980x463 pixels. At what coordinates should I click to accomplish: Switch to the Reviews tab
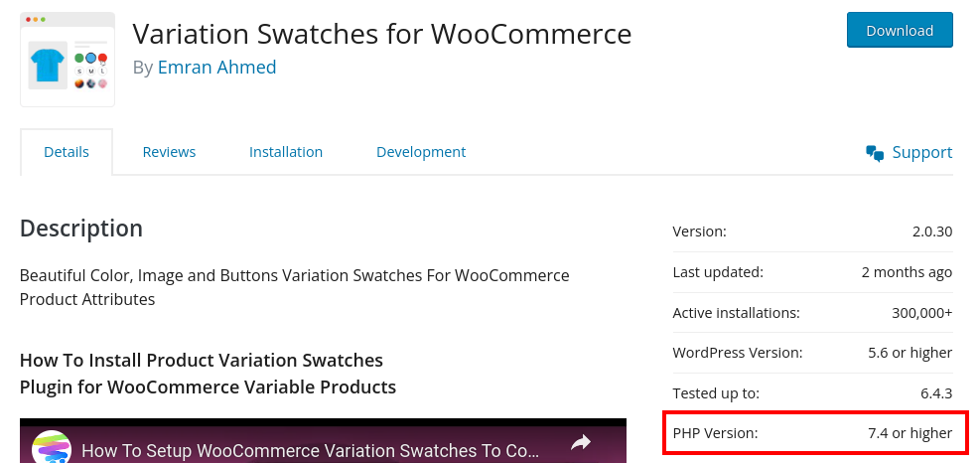click(169, 152)
